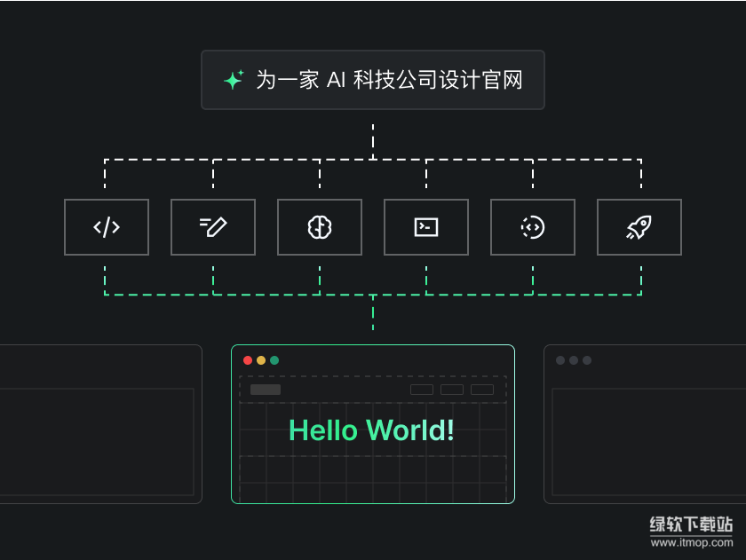Image resolution: width=746 pixels, height=560 pixels.
Task: Click the middle navbar placeholder button in preview
Action: coord(452,390)
